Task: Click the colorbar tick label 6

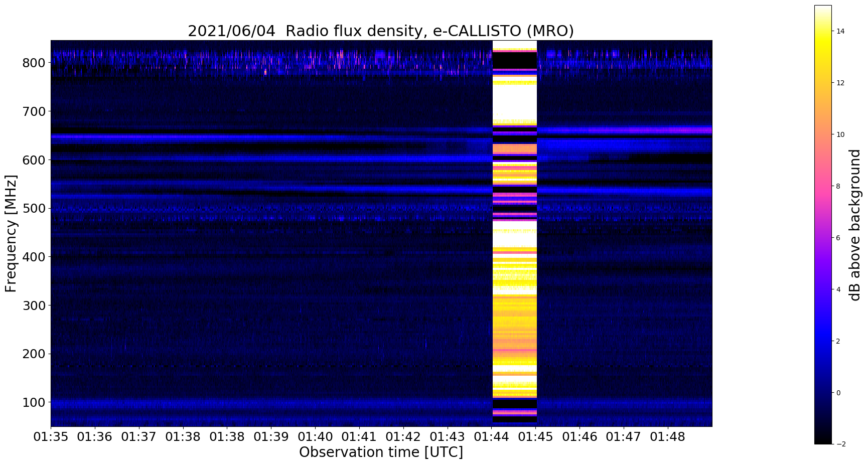Action: [839, 238]
